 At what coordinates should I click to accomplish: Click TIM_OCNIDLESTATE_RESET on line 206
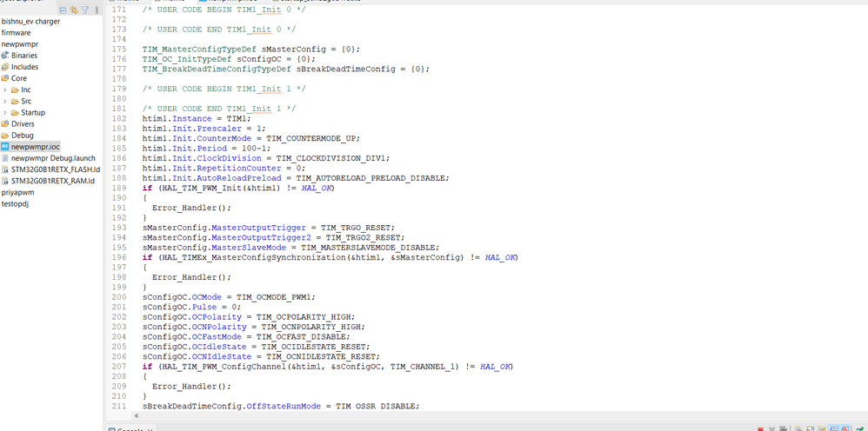[322, 357]
